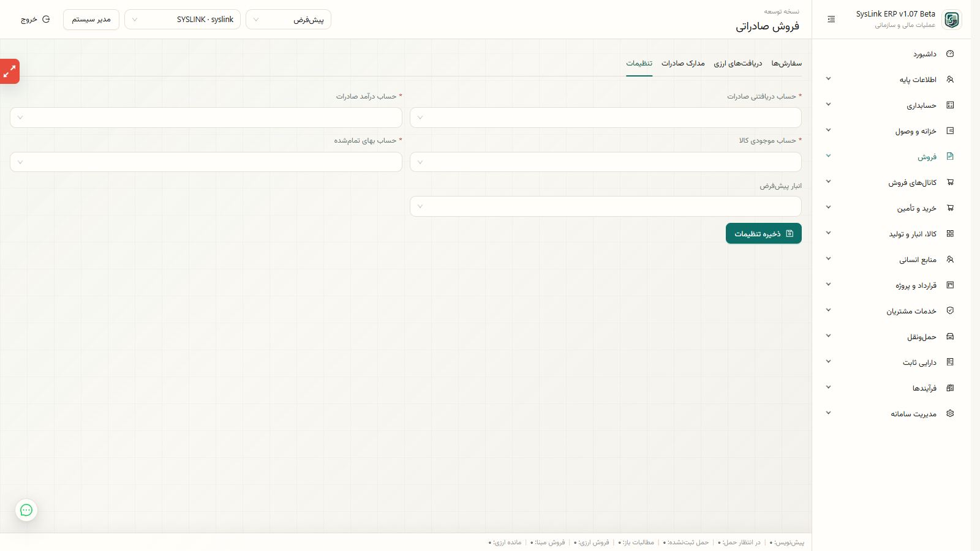
Task: Select the تنظیمات tab
Action: tap(639, 64)
